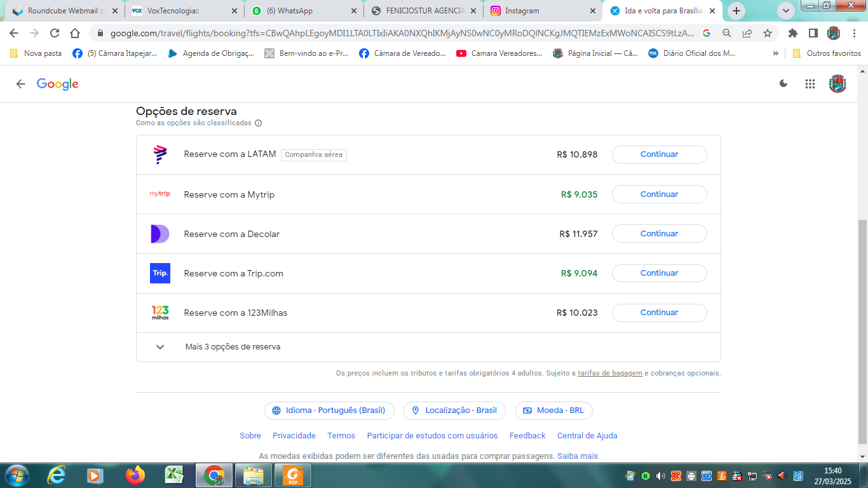Open the Idioma Português (Brasil) selector
868x488 pixels.
tap(329, 410)
